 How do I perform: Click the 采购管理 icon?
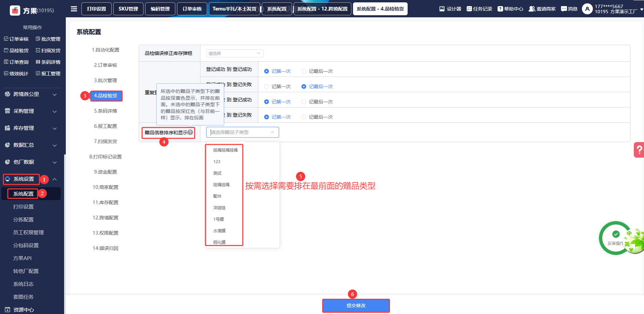pos(7,111)
